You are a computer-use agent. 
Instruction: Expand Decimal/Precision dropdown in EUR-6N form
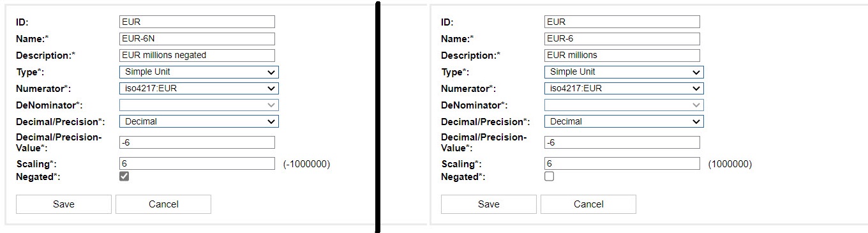click(199, 121)
